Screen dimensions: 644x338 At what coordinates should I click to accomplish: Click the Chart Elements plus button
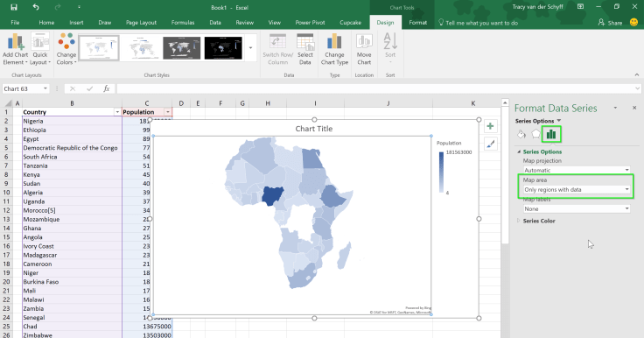[x=490, y=126]
